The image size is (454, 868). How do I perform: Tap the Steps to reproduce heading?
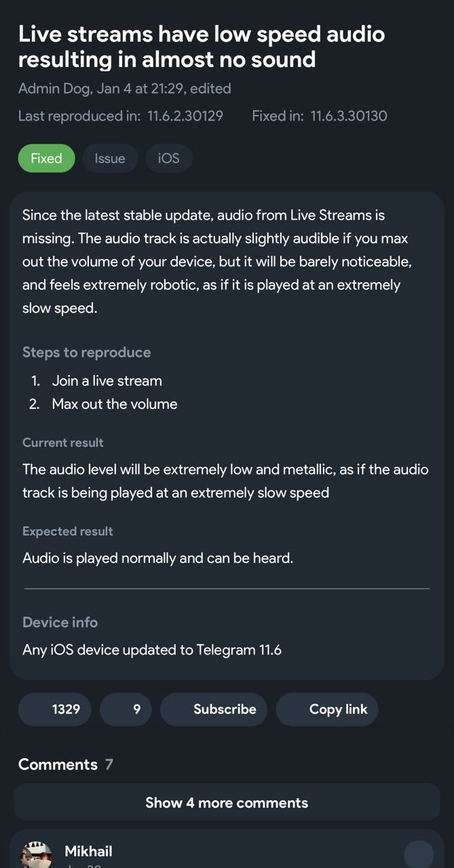click(x=87, y=352)
